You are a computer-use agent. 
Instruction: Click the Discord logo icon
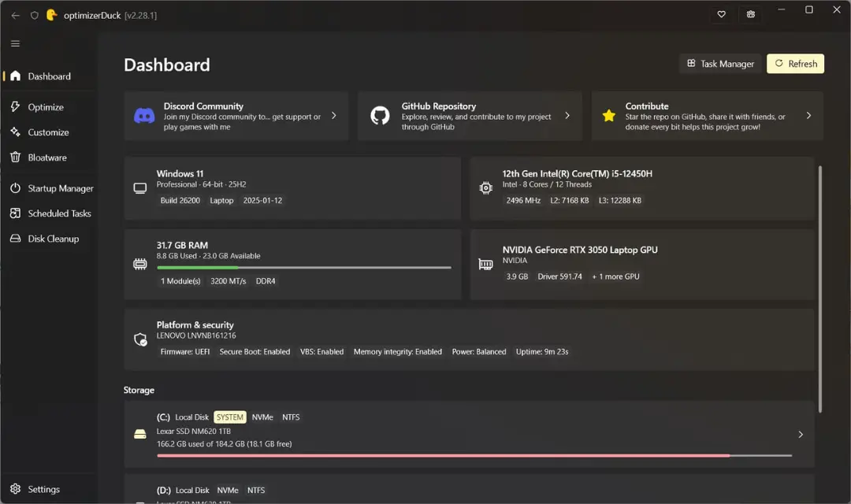(x=144, y=116)
